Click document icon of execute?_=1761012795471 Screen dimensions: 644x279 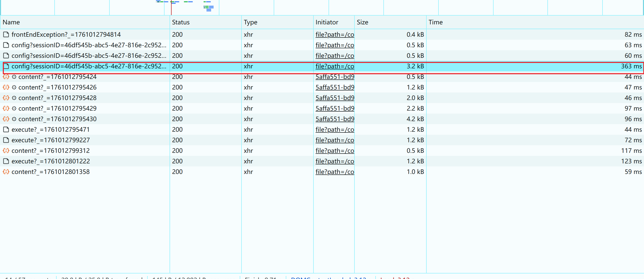[x=6, y=130]
